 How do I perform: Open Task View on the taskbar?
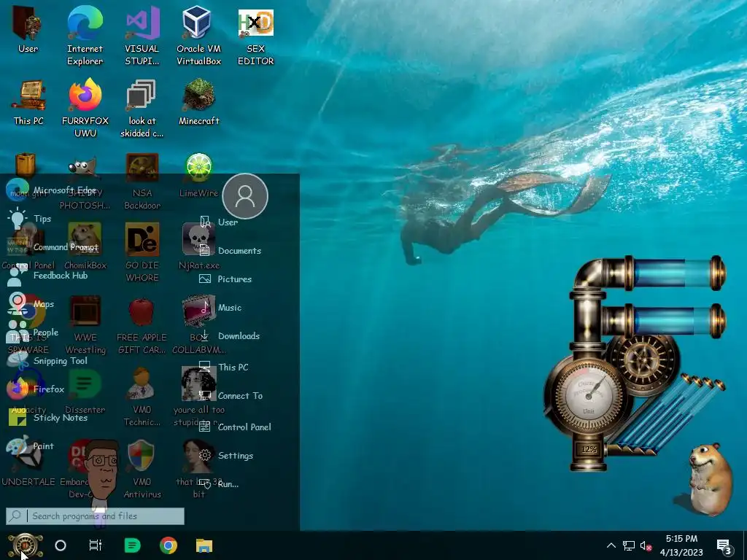coord(96,545)
